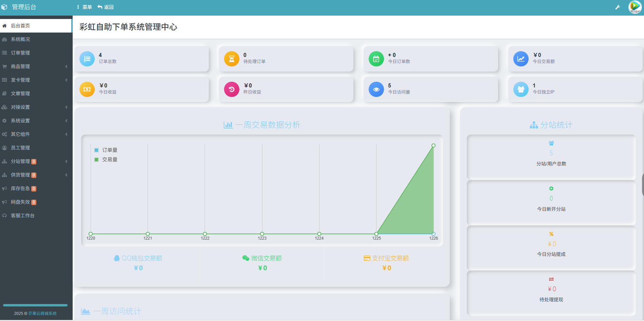
Task: Click the wrench icon in top bar
Action: tap(618, 7)
